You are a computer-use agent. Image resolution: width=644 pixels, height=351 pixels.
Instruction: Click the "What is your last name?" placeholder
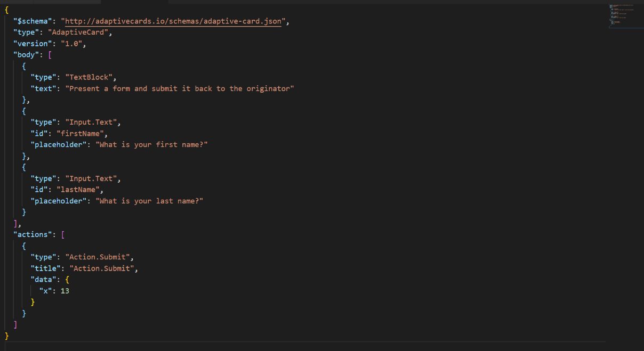pos(150,200)
